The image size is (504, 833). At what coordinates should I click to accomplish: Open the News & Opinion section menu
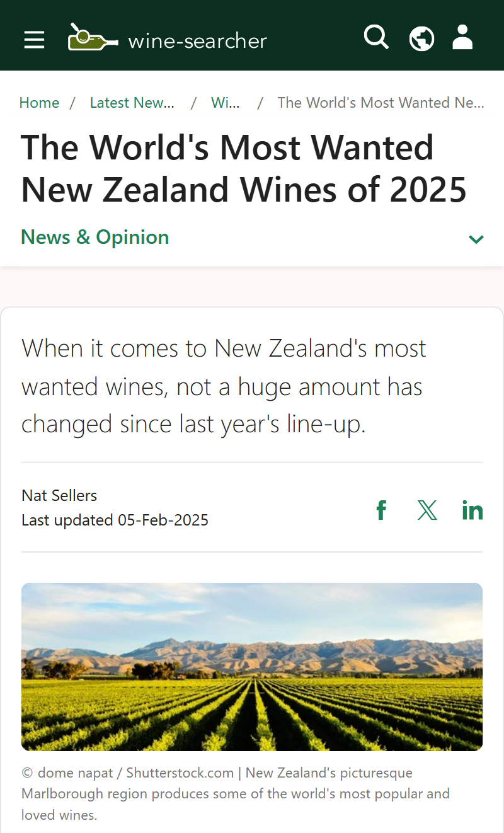click(95, 238)
